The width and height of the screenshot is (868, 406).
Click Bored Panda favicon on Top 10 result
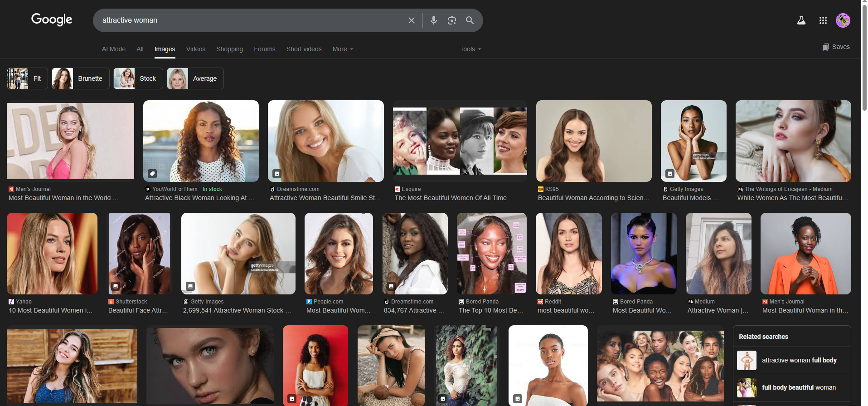coord(461,302)
